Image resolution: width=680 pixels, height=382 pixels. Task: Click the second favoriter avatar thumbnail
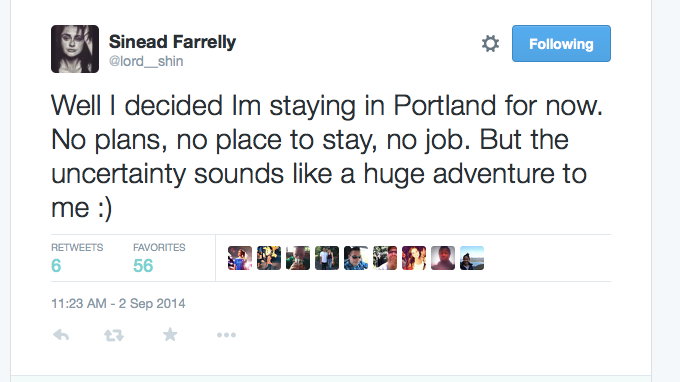tap(269, 258)
